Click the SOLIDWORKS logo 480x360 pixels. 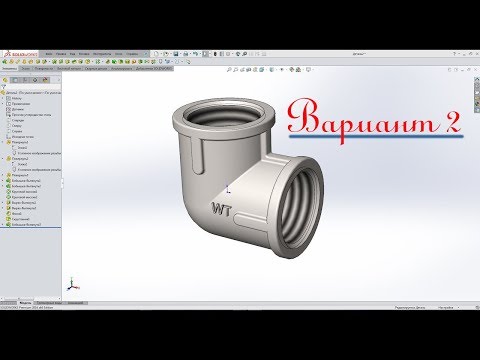pyautogui.click(x=20, y=54)
